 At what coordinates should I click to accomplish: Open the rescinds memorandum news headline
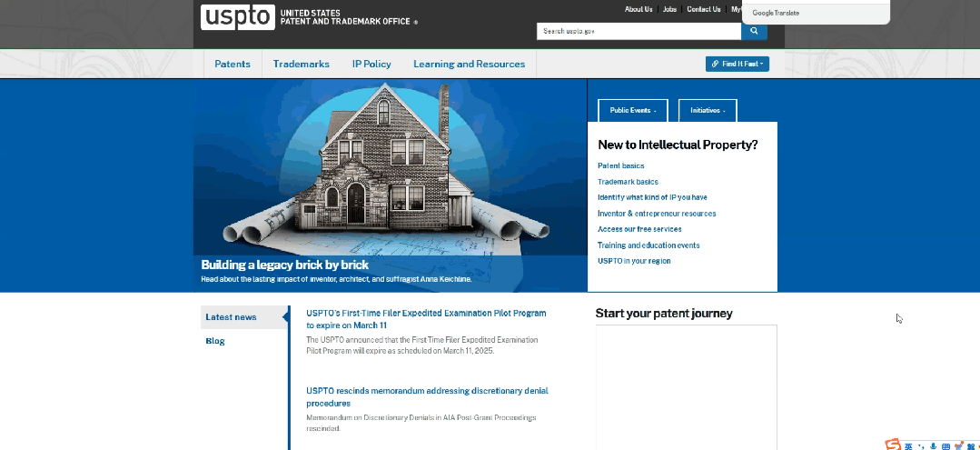click(427, 396)
